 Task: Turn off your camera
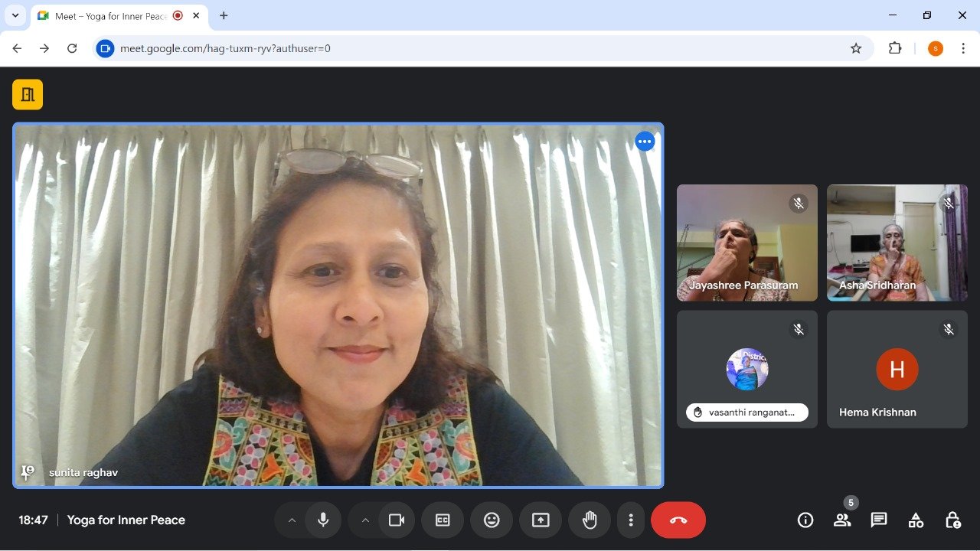click(397, 520)
